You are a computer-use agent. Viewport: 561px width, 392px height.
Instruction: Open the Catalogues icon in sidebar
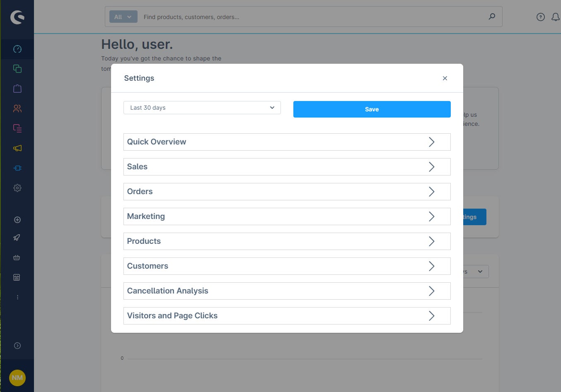click(17, 69)
